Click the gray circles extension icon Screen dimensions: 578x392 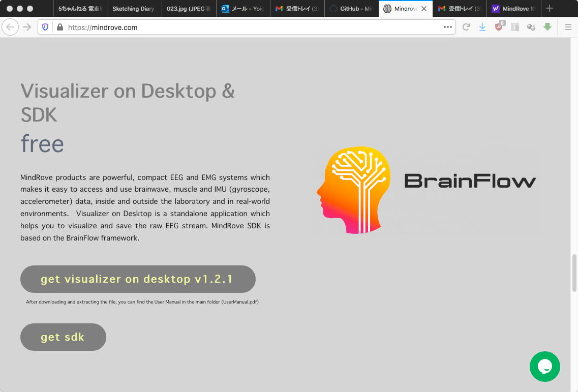point(531,27)
